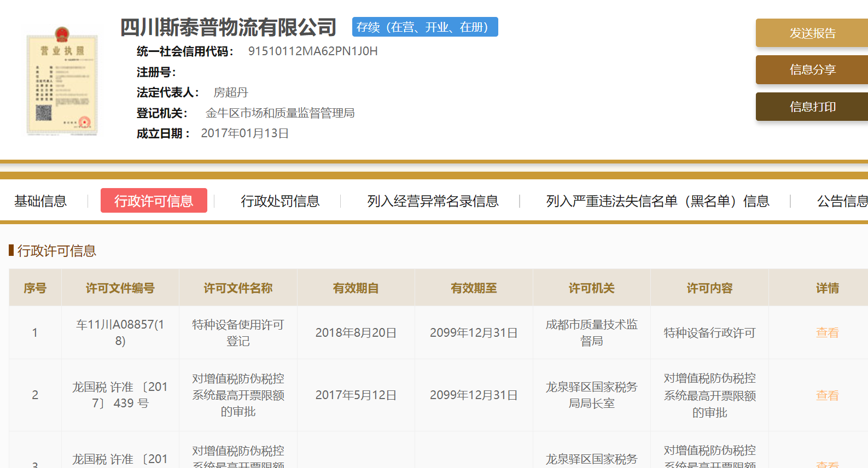Screen dimensions: 868x468
Task: Click registration authority 金牛区市场和质量监督管理局
Action: click(x=280, y=113)
